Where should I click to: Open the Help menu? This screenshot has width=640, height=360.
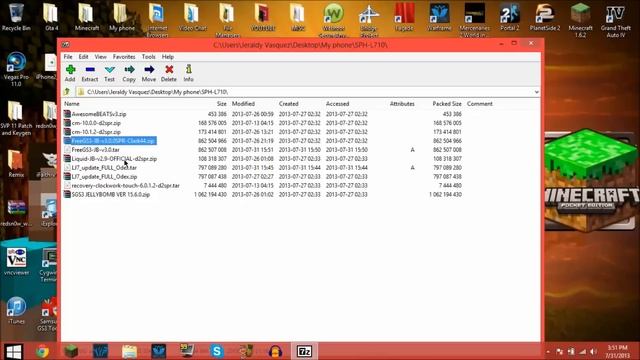click(168, 57)
